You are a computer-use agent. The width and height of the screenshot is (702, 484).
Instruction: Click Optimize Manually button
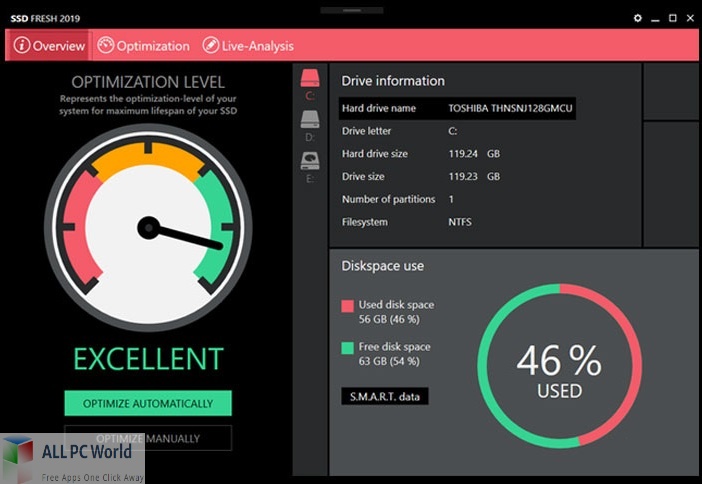(148, 438)
